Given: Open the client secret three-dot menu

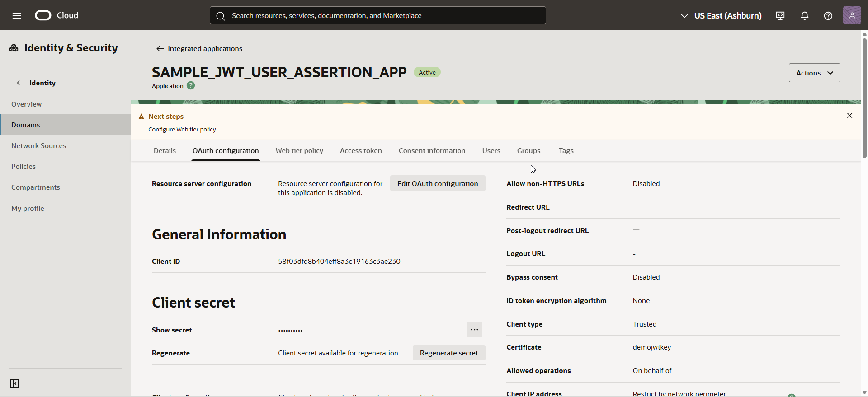Looking at the screenshot, I should pos(474,330).
